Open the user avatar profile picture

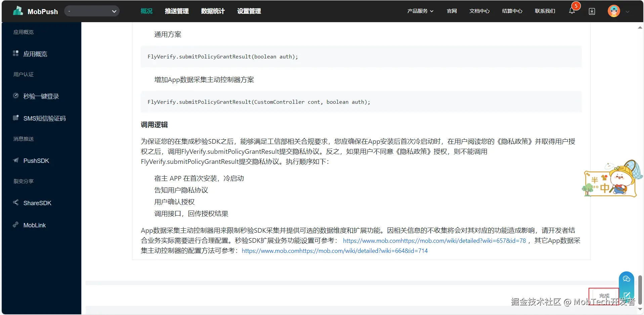(614, 11)
